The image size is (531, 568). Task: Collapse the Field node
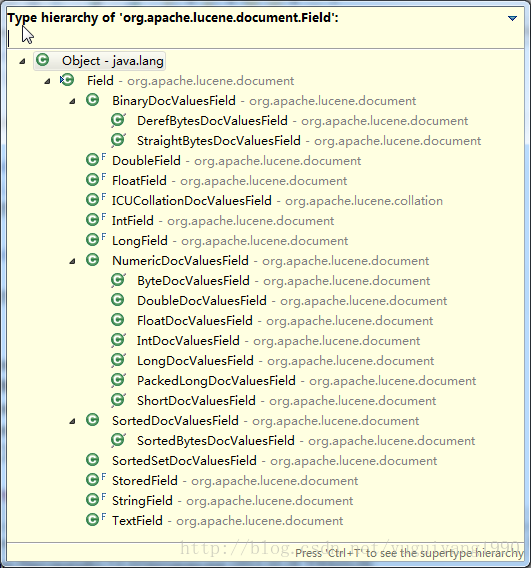(x=47, y=81)
